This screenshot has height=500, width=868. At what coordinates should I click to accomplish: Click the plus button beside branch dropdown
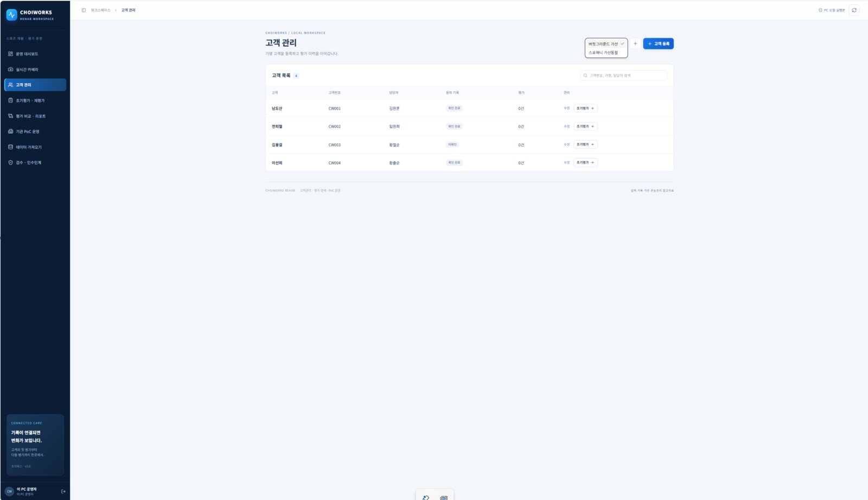point(635,43)
